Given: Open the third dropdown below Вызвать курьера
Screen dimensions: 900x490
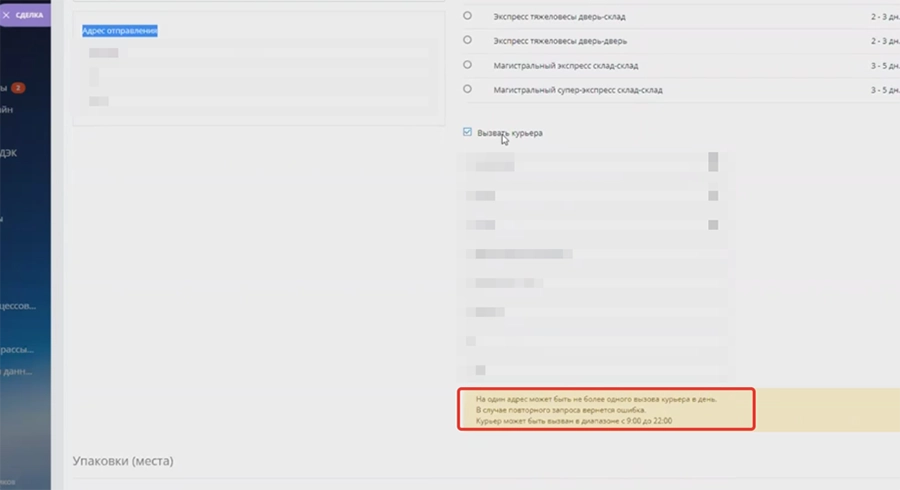Looking at the screenshot, I should pyautogui.click(x=712, y=225).
